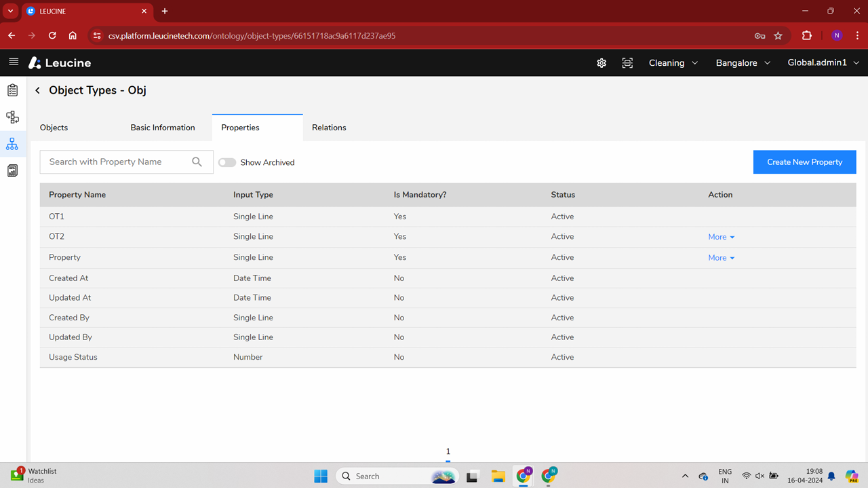Click the Usage Status property name
Image resolution: width=868 pixels, height=488 pixels.
73,357
